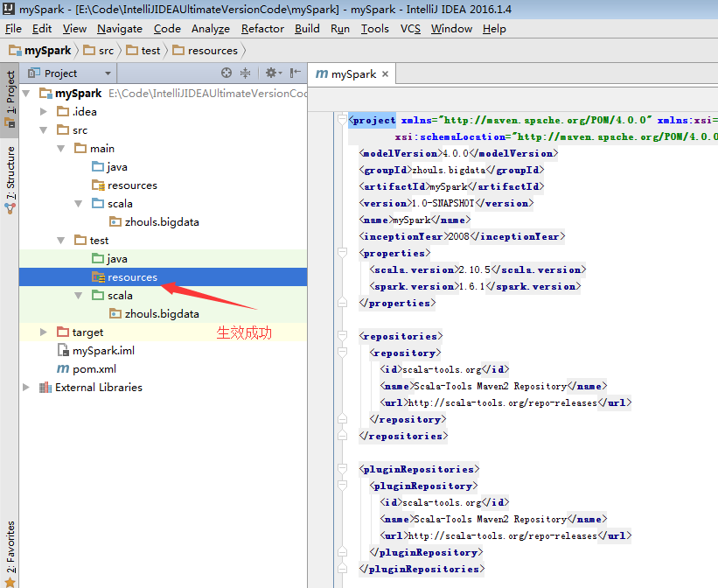Image resolution: width=718 pixels, height=588 pixels.
Task: Fold the properties block in gutter
Action: pyautogui.click(x=342, y=253)
